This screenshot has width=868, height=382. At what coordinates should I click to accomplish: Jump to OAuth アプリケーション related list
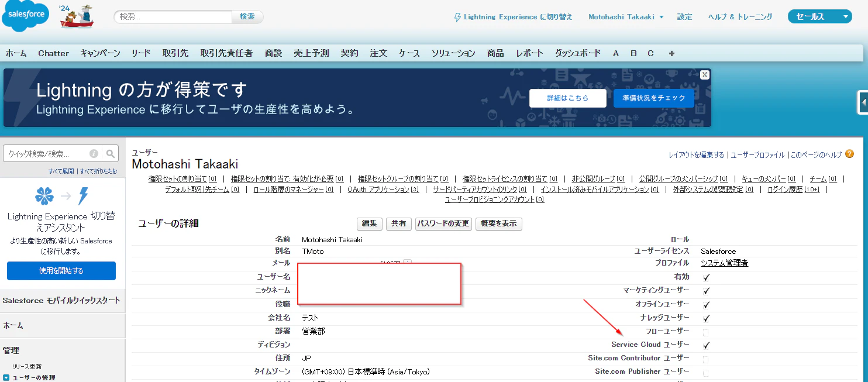pyautogui.click(x=383, y=190)
